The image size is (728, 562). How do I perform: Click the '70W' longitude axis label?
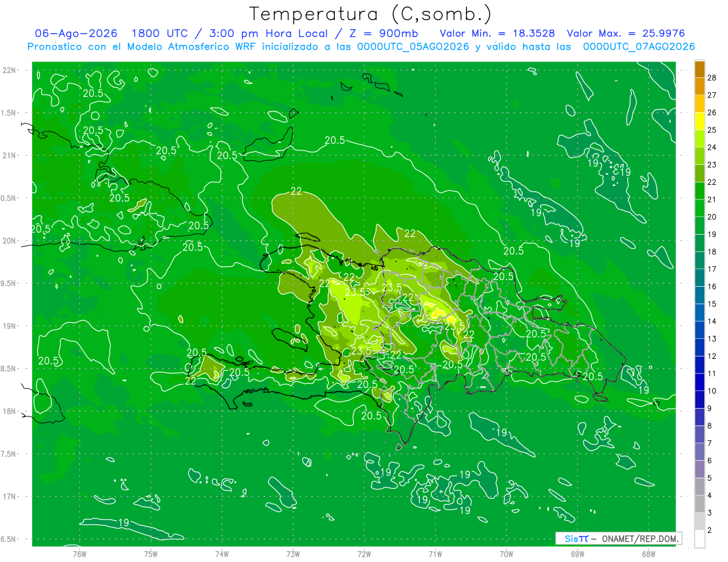coord(507,554)
